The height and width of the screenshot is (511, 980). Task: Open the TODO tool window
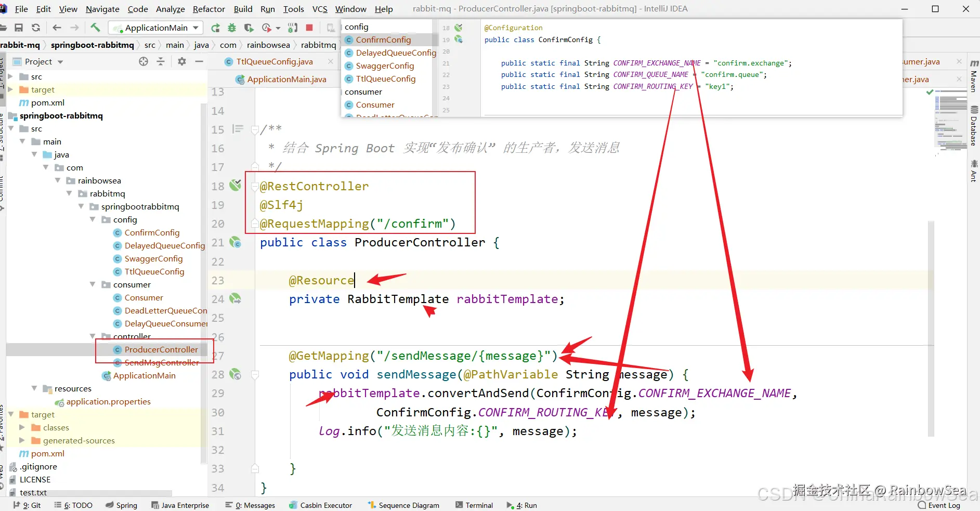73,505
